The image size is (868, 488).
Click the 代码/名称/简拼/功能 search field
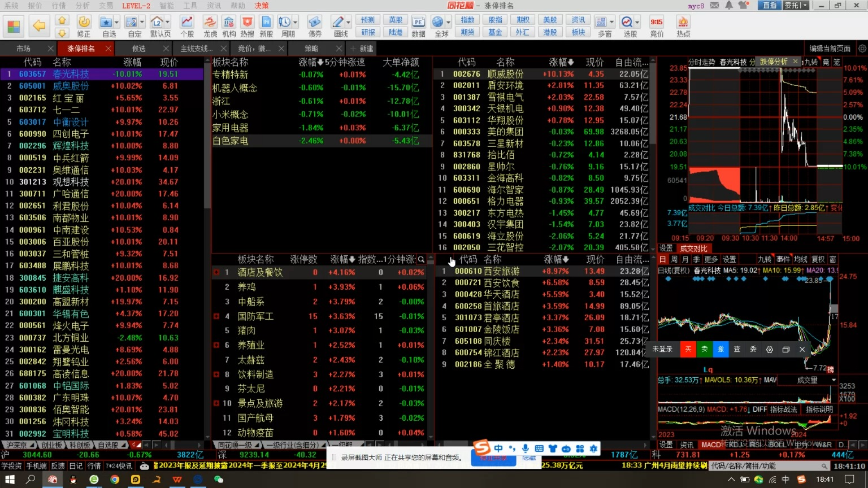(769, 466)
